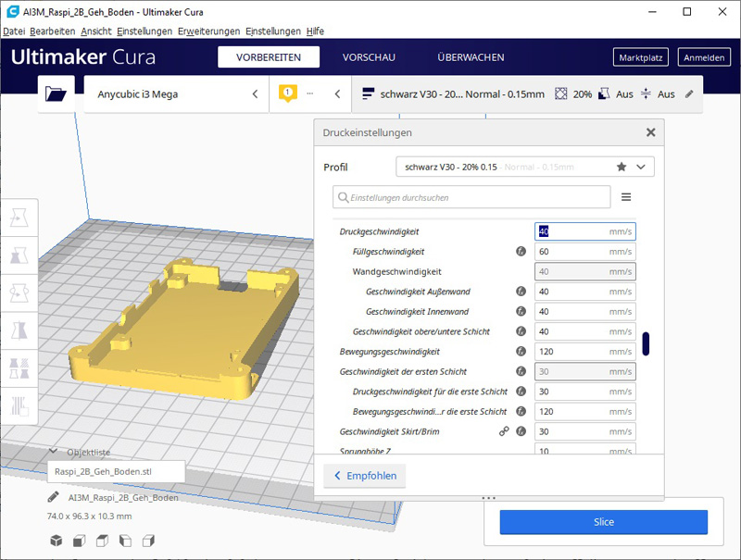Open the schwarz V30 print settings summary bar
Viewport: 741px width, 560px height.
[527, 94]
